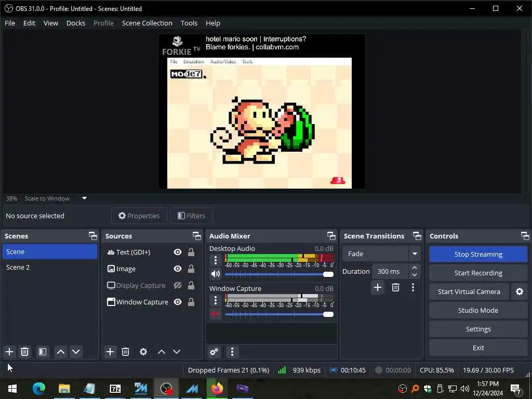Viewport: 532px width, 399px height.
Task: Open Firefox from the taskbar
Action: tap(217, 389)
